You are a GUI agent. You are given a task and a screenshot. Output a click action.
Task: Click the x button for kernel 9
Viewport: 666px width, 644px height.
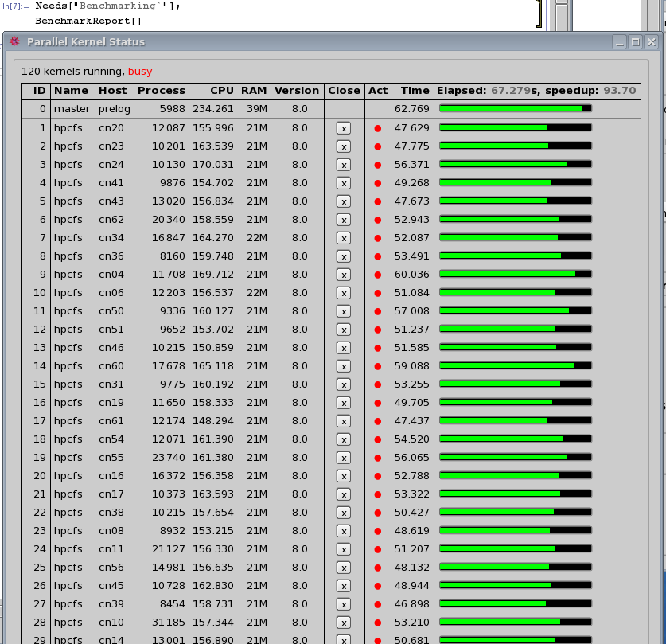(x=344, y=274)
